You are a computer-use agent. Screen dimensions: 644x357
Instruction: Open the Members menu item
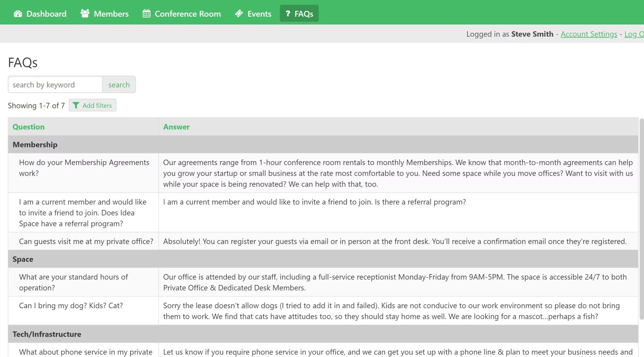[x=111, y=14]
